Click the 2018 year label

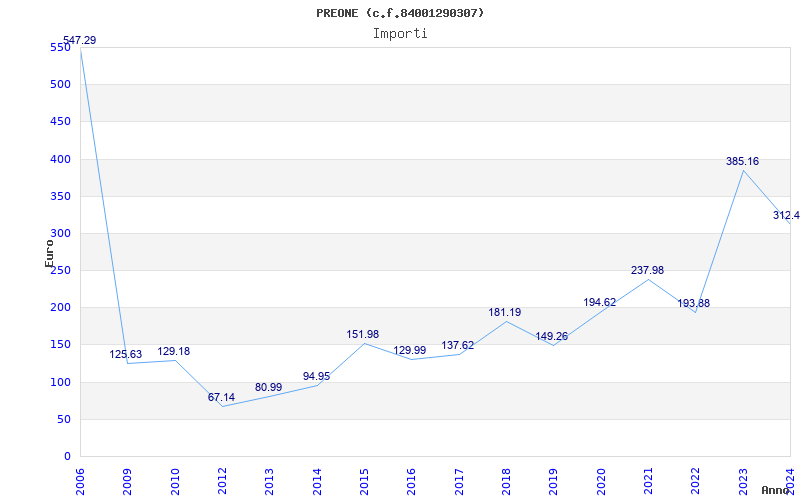click(506, 482)
